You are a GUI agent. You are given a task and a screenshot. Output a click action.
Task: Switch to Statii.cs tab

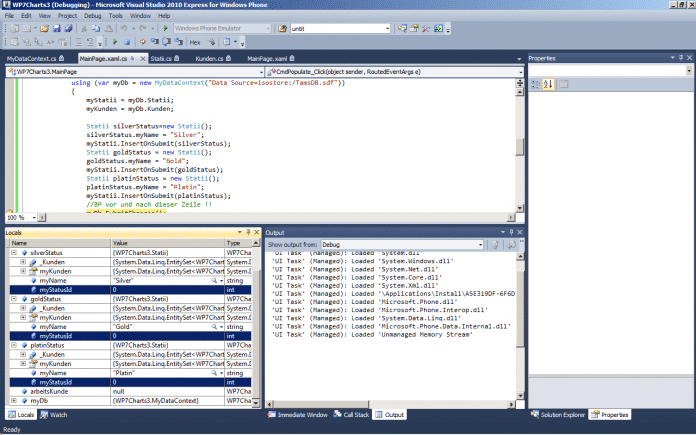coord(165,59)
